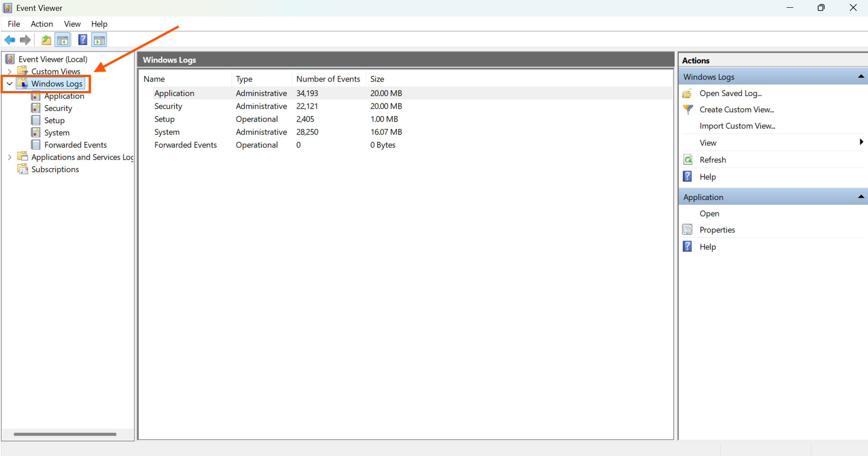Sort by the Type column header
Screen dimensions: 868x456
pos(262,79)
